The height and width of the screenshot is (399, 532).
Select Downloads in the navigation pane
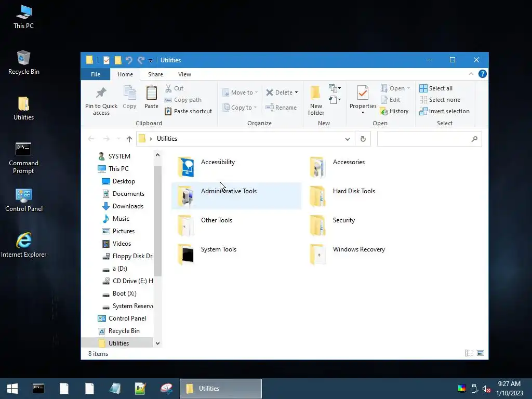point(128,206)
